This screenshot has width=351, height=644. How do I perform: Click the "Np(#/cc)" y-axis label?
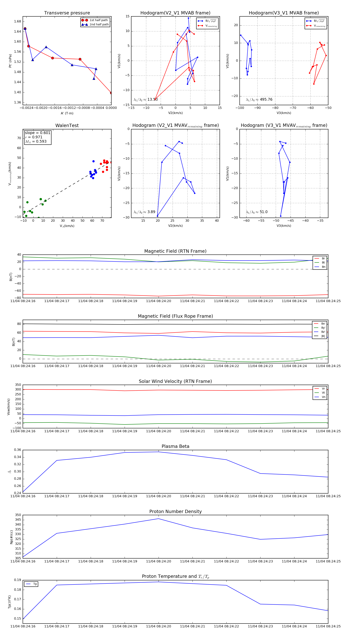tap(12, 537)
